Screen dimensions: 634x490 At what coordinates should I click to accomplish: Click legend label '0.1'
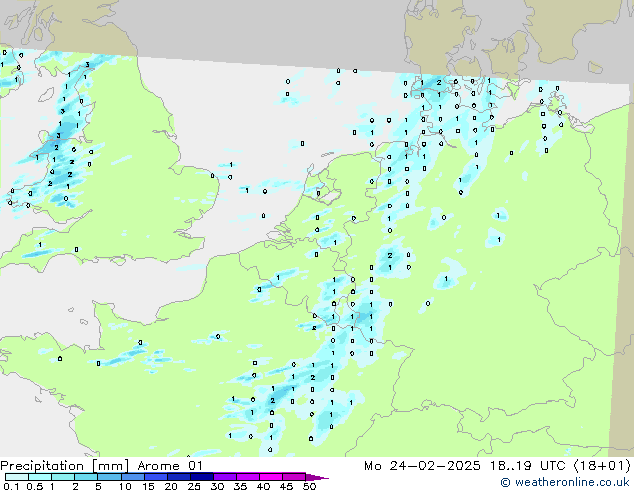(x=11, y=486)
